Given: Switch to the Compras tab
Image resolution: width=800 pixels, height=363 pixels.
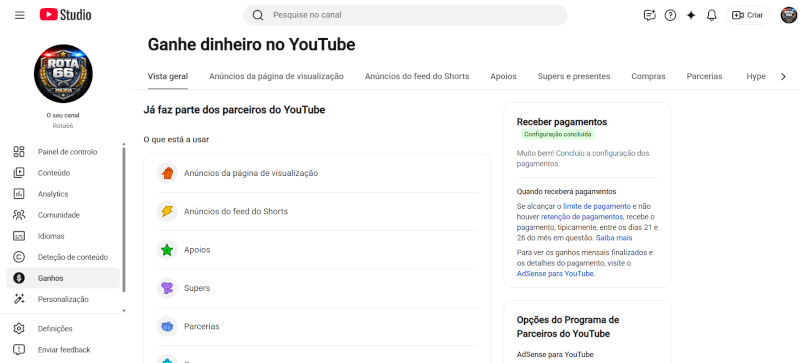Looking at the screenshot, I should pos(648,77).
